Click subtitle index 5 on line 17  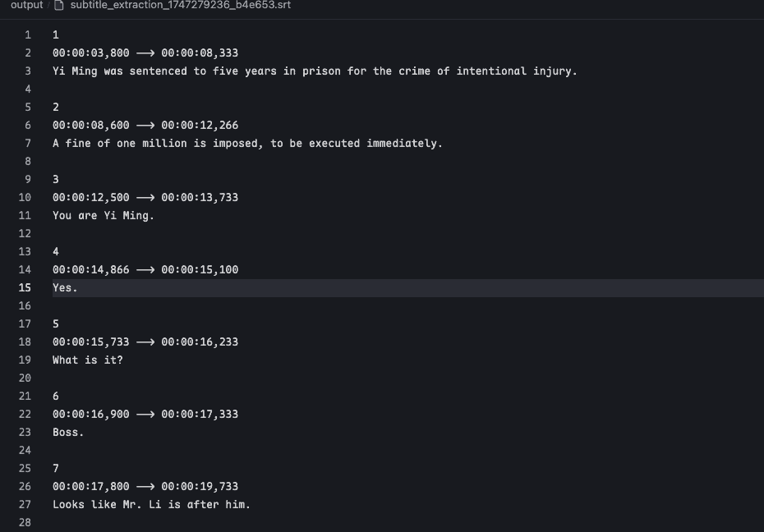(x=56, y=324)
